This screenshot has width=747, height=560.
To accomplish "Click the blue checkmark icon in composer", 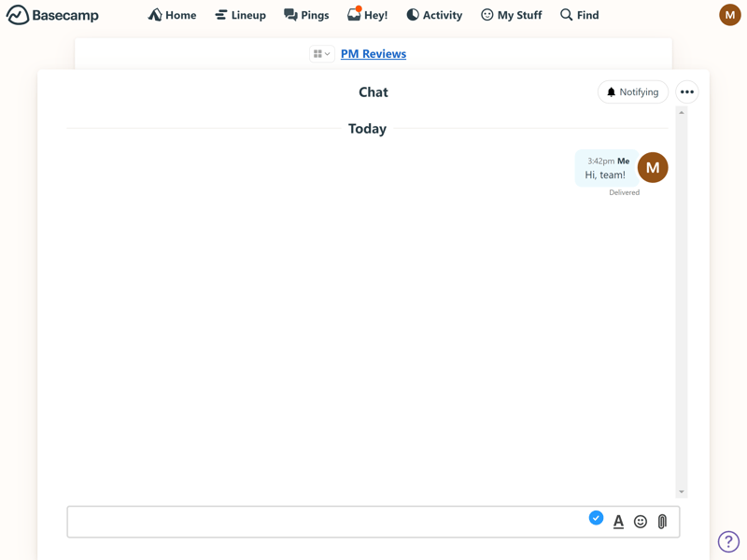I will (x=596, y=518).
